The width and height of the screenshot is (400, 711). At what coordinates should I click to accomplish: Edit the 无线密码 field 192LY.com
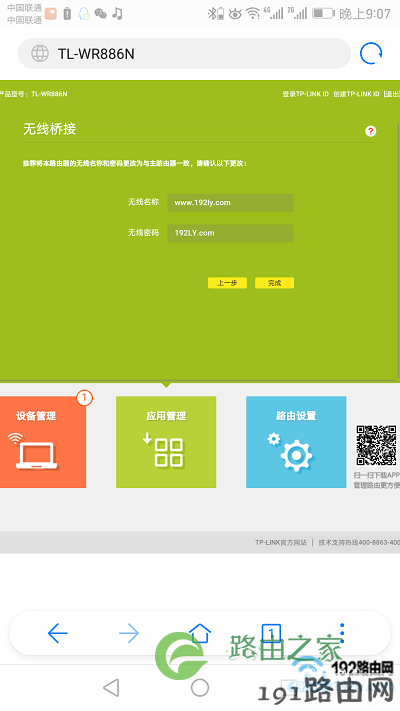pyautogui.click(x=230, y=233)
